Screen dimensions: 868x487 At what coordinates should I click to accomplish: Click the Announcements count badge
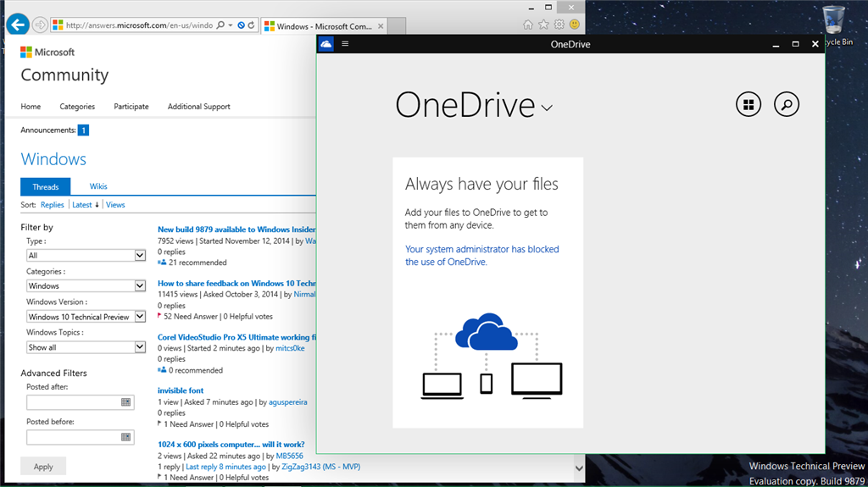(x=83, y=130)
